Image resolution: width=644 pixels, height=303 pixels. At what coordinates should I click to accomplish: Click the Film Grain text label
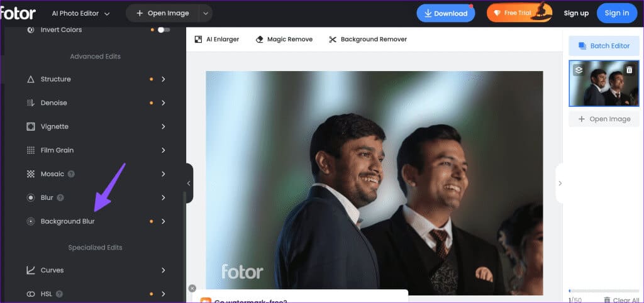point(57,150)
